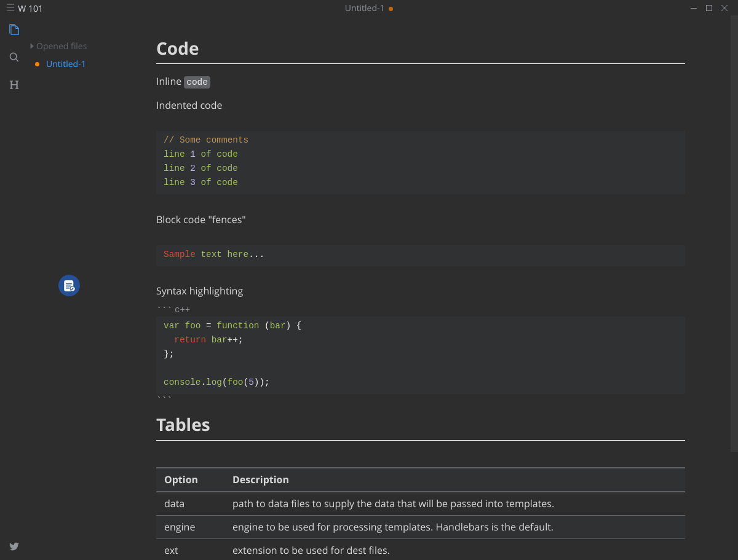The image size is (738, 560).
Task: Open the hamburger menu
Action: pyautogui.click(x=10, y=8)
